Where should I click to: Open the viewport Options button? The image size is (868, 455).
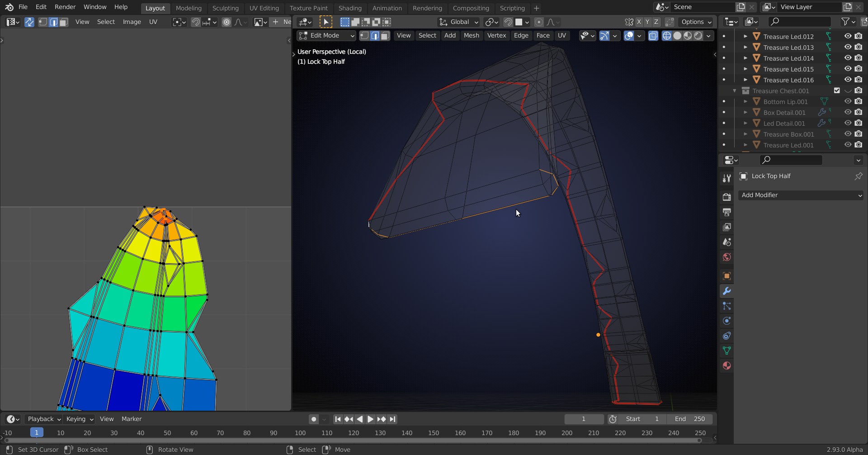click(696, 22)
